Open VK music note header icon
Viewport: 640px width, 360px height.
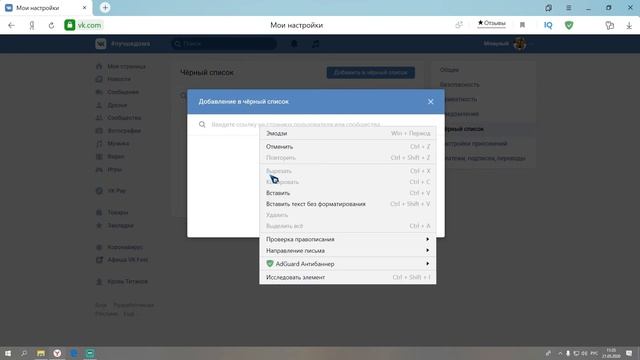pos(316,44)
